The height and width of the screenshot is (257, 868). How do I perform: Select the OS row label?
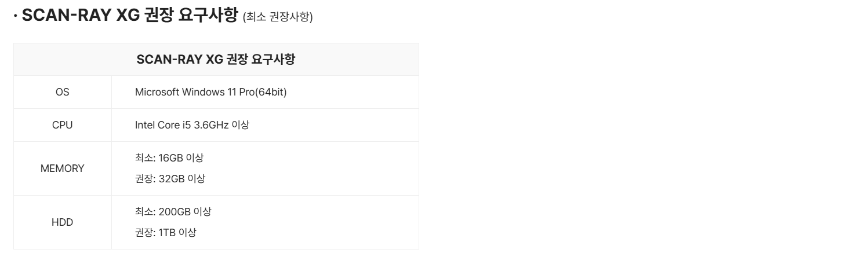[x=63, y=92]
